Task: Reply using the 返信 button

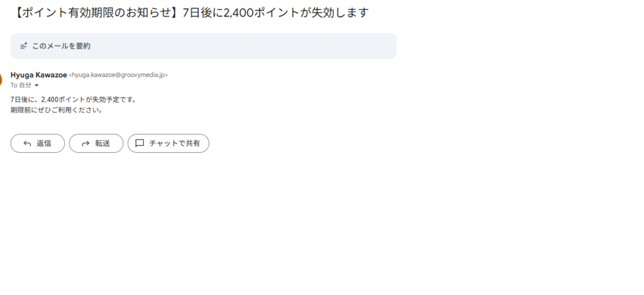Action: point(37,143)
